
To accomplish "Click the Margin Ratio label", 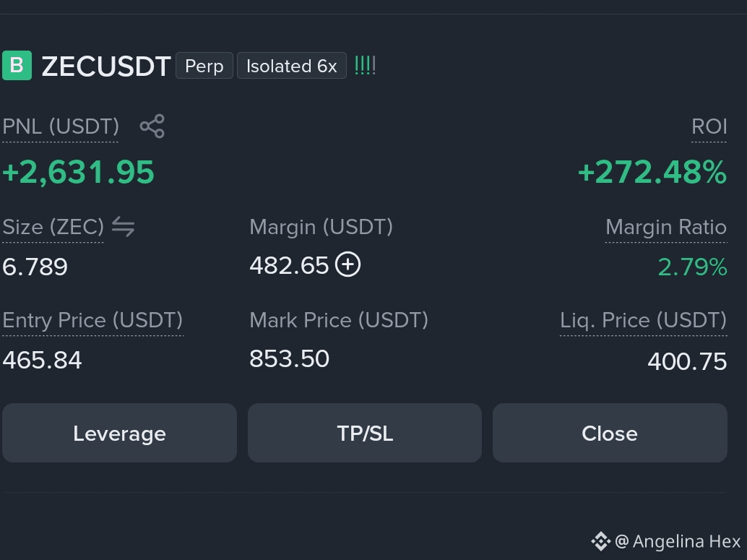I will click(666, 227).
